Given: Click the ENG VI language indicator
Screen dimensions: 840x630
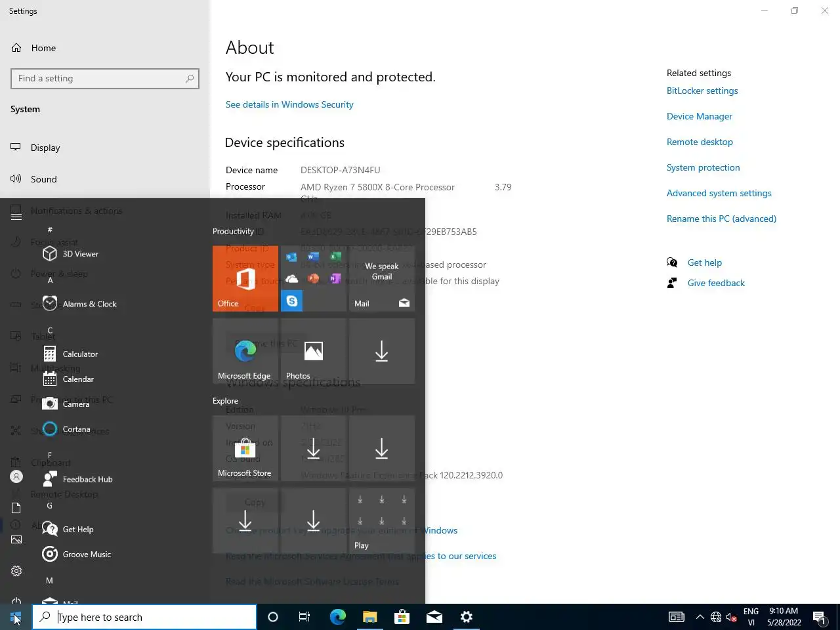Looking at the screenshot, I should pyautogui.click(x=751, y=617).
